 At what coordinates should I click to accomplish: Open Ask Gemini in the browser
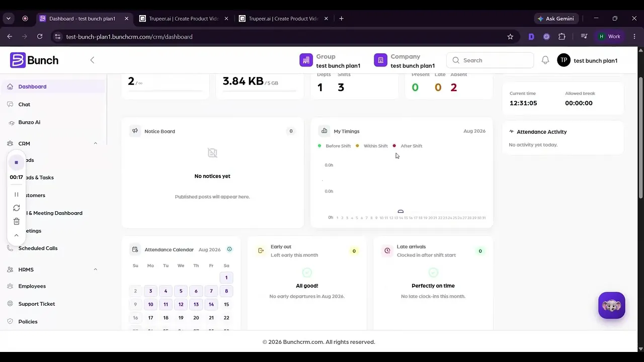tap(556, 19)
